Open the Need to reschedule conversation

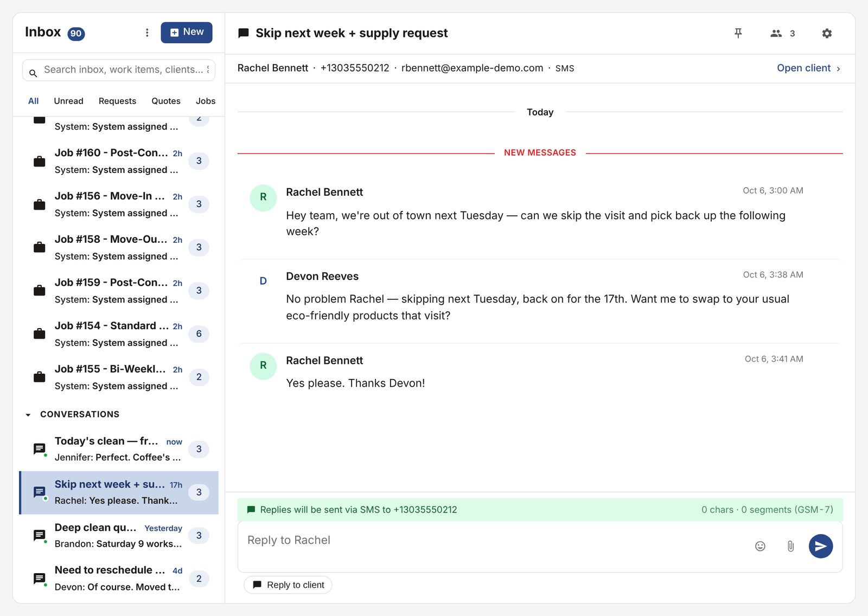coord(119,579)
